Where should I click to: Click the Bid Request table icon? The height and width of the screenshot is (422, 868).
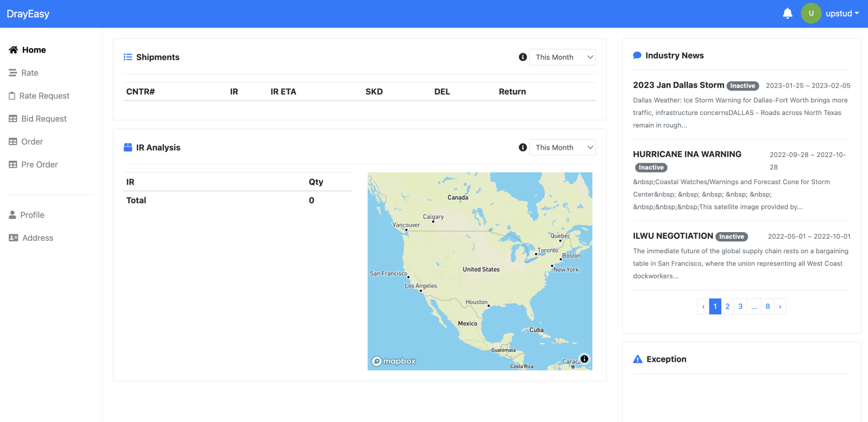coord(13,119)
